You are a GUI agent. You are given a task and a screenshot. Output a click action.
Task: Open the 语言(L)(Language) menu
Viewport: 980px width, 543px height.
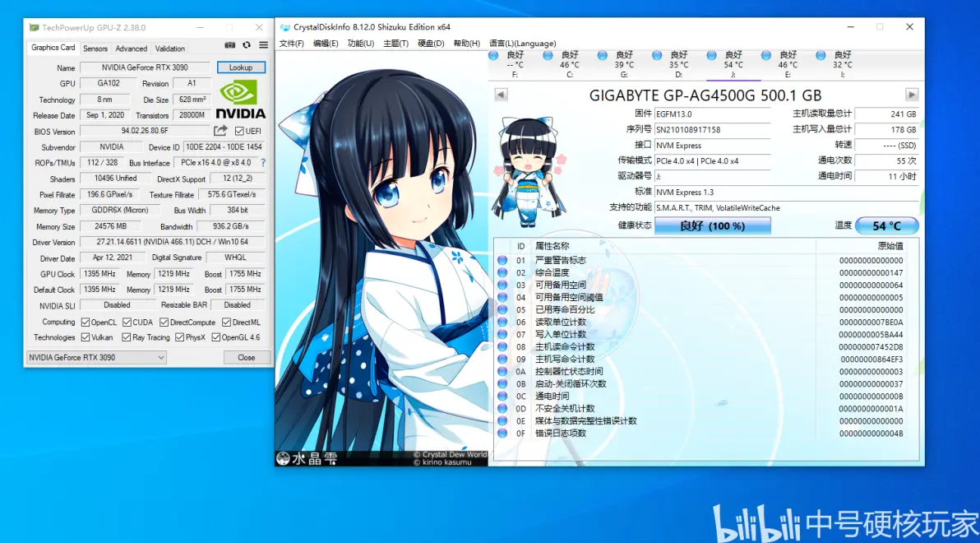523,43
